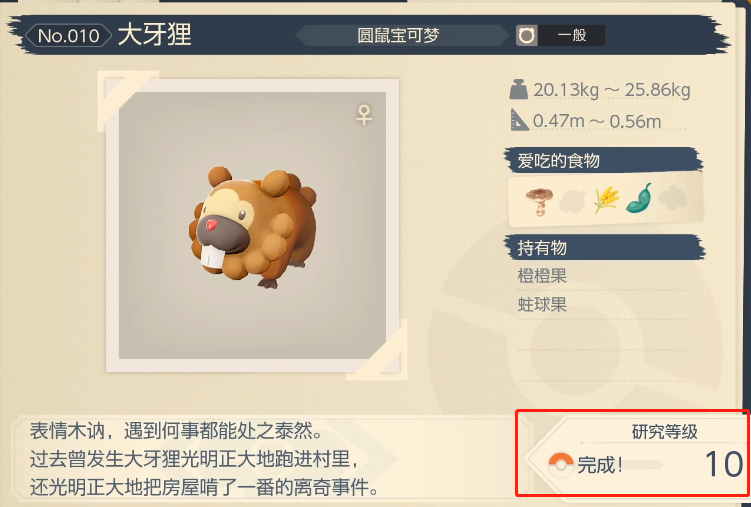
Task: Click the Poké Ball icon beside 完成!
Action: (x=561, y=464)
